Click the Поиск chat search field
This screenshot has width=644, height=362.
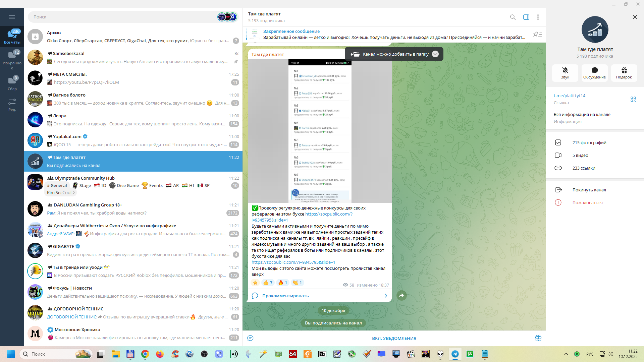(x=124, y=17)
